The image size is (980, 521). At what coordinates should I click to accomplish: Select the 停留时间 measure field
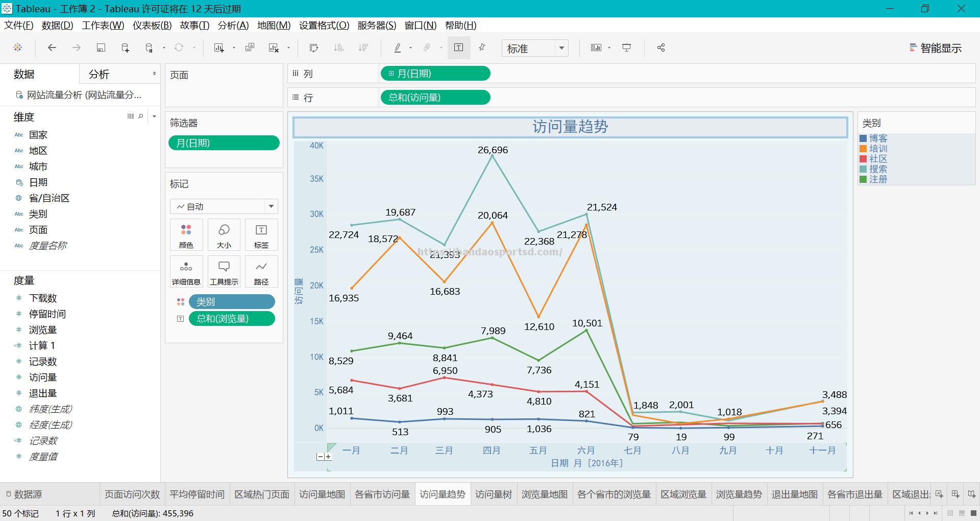47,314
